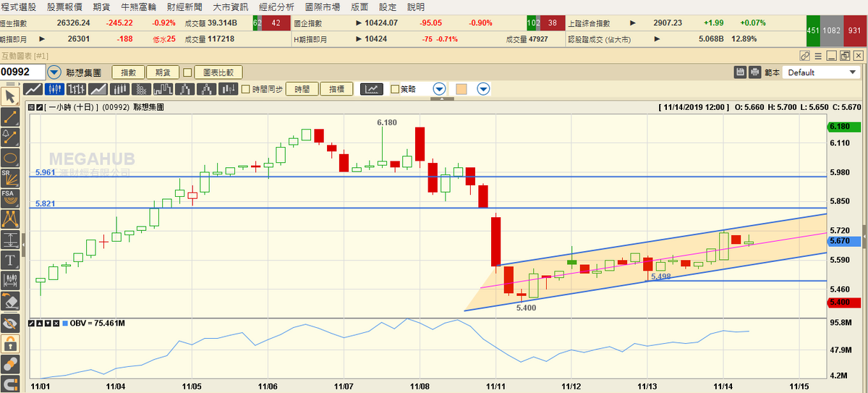Select the eraser tool
The image size is (868, 393).
click(x=10, y=301)
